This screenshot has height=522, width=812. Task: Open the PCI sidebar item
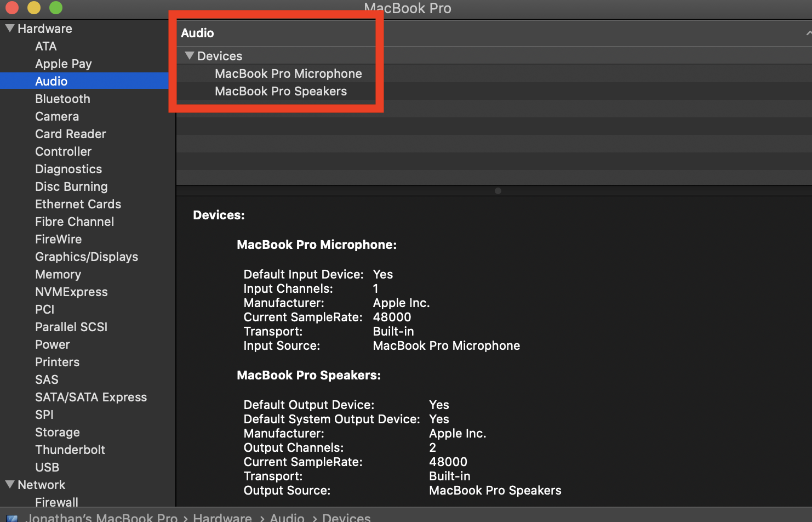[45, 309]
